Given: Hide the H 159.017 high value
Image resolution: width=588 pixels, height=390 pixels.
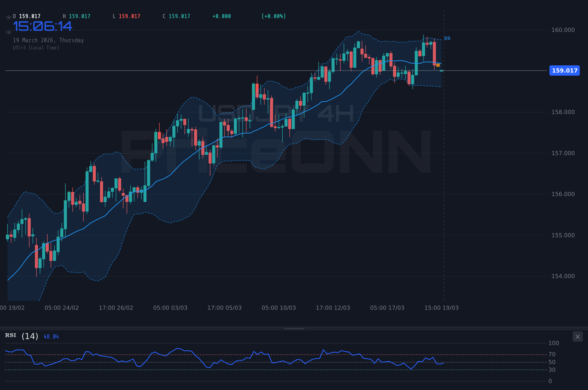Looking at the screenshot, I should [x=77, y=16].
